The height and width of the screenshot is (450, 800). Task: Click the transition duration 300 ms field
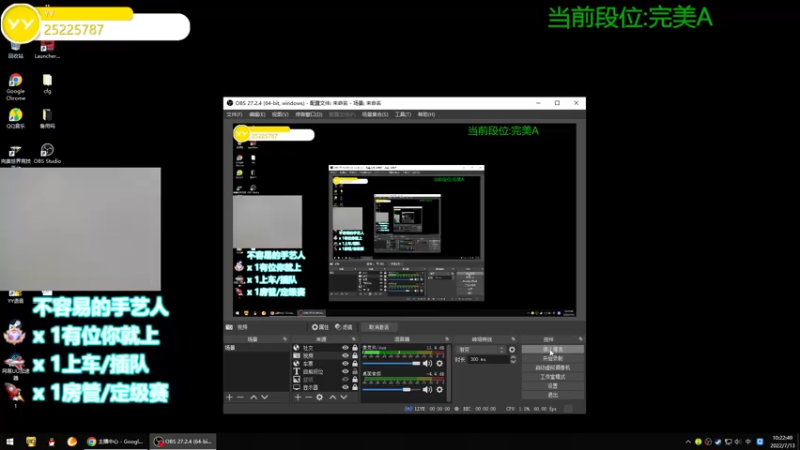(x=488, y=360)
